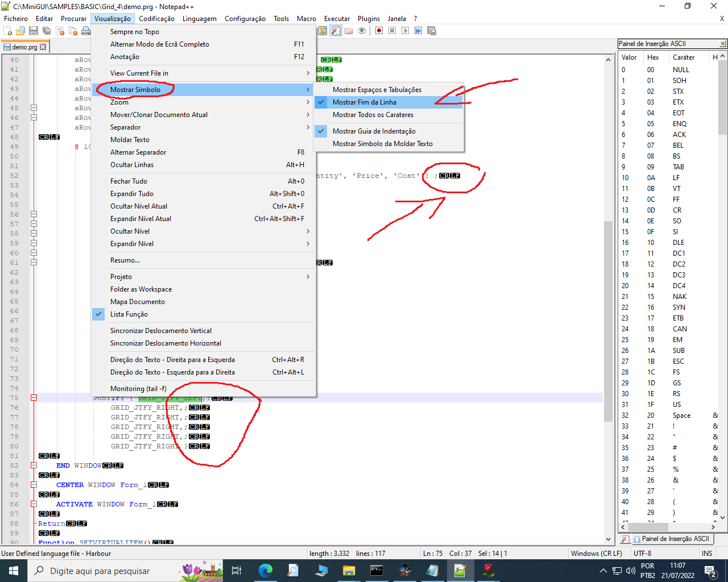Click the Save All toolbar icon
Viewport: 728px width, 582px height.
(47, 31)
